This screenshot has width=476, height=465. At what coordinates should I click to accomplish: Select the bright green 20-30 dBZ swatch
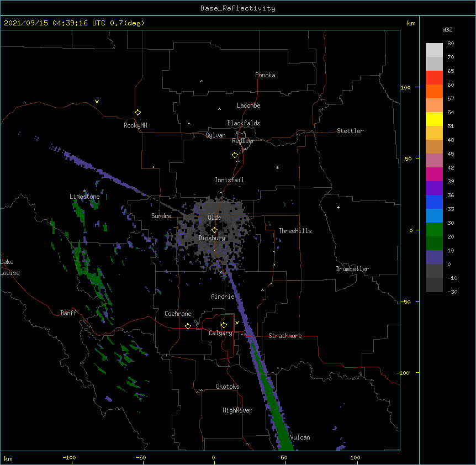click(434, 230)
